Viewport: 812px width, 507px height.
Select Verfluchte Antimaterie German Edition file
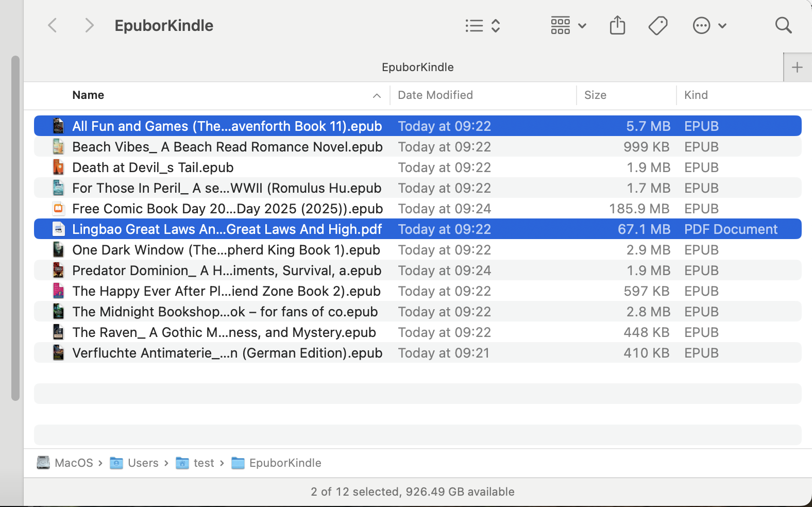(227, 353)
